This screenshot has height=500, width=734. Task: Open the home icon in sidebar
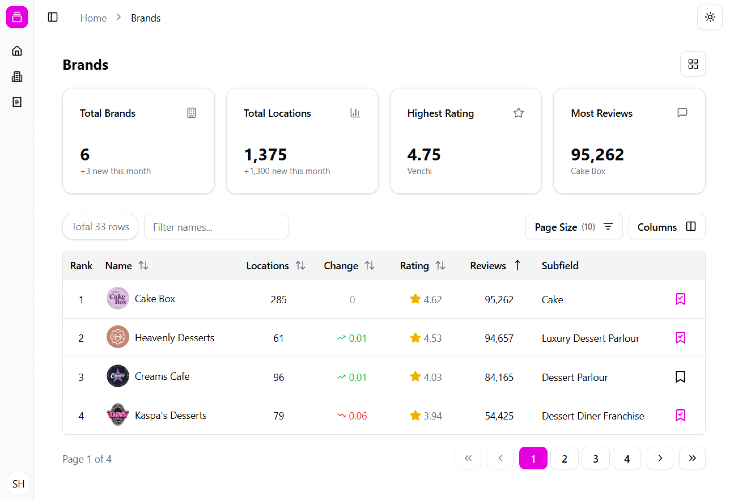17,51
